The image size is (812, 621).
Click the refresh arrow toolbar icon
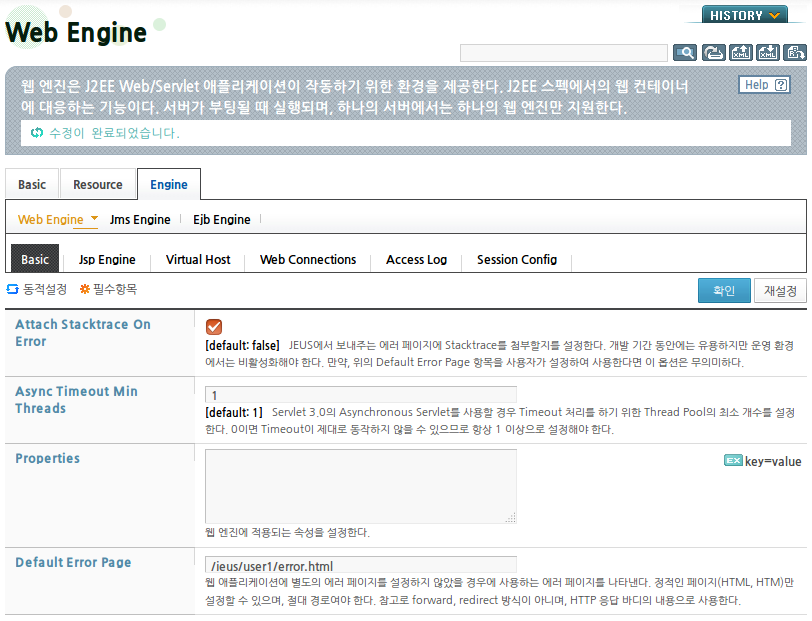click(714, 53)
